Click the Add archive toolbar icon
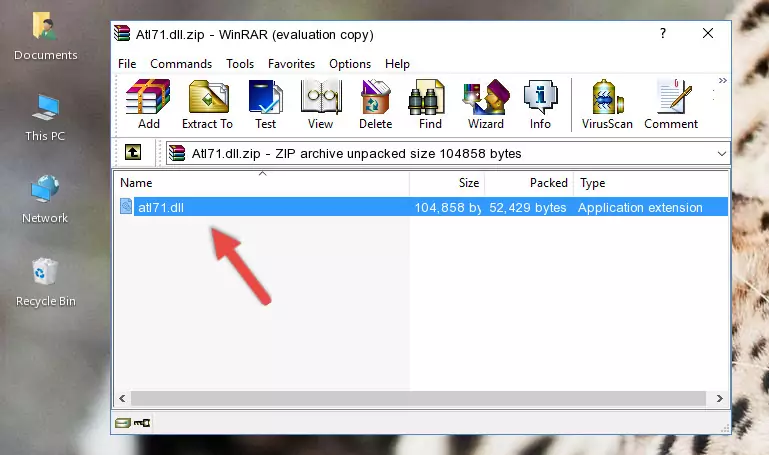Screen dimensions: 769x455 click(x=148, y=104)
